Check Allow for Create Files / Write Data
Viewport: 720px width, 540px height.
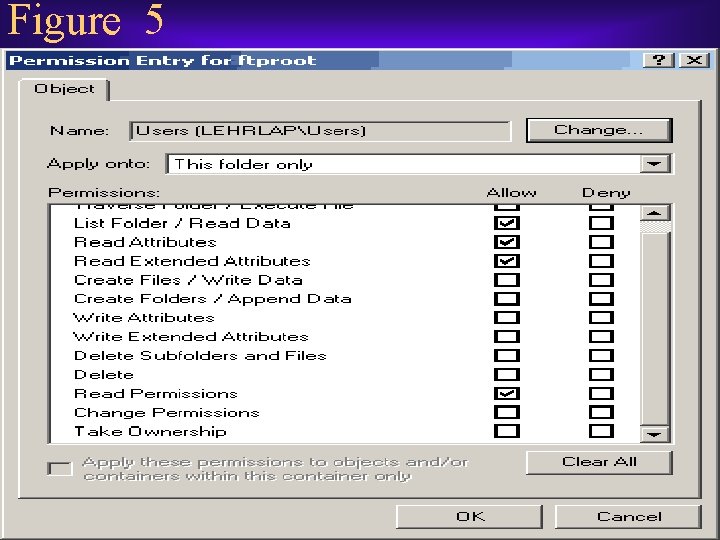pos(507,280)
